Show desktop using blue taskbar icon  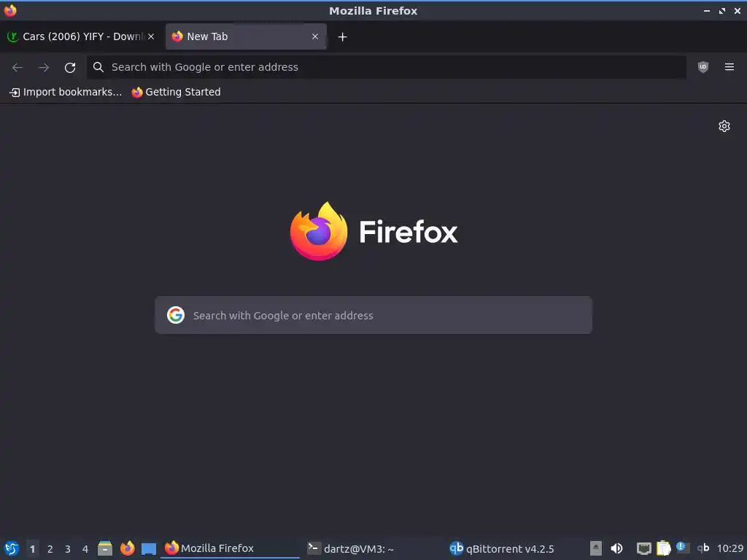pos(149,548)
